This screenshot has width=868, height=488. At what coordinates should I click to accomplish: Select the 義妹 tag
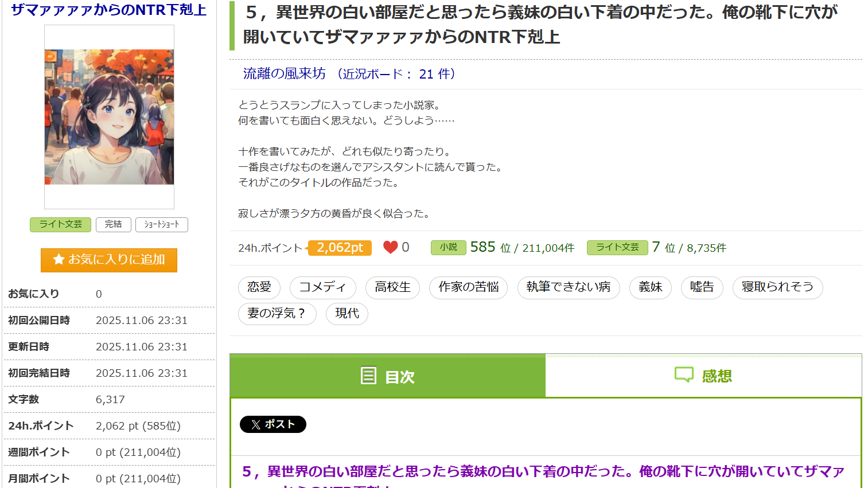pyautogui.click(x=651, y=287)
